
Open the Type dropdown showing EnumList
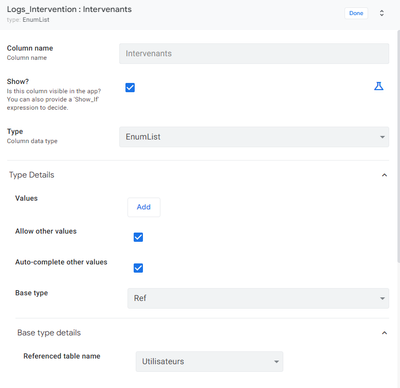254,137
